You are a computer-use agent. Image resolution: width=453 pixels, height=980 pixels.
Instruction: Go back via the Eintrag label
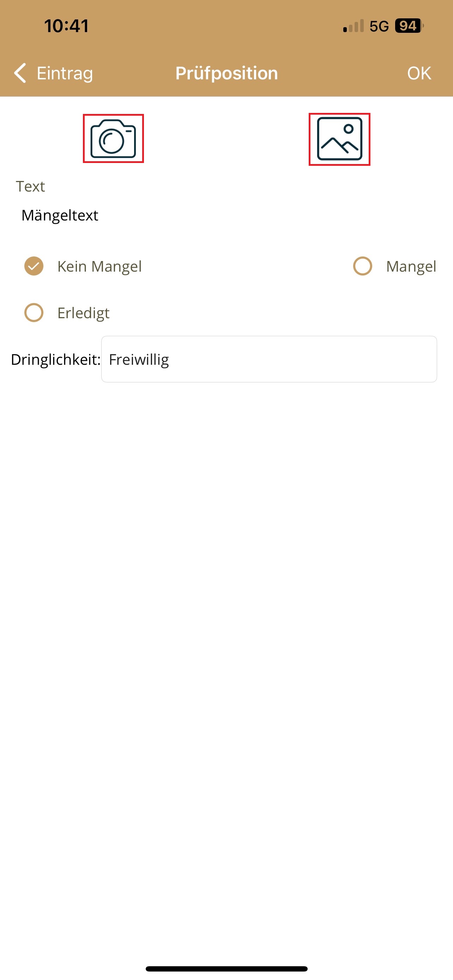[65, 73]
